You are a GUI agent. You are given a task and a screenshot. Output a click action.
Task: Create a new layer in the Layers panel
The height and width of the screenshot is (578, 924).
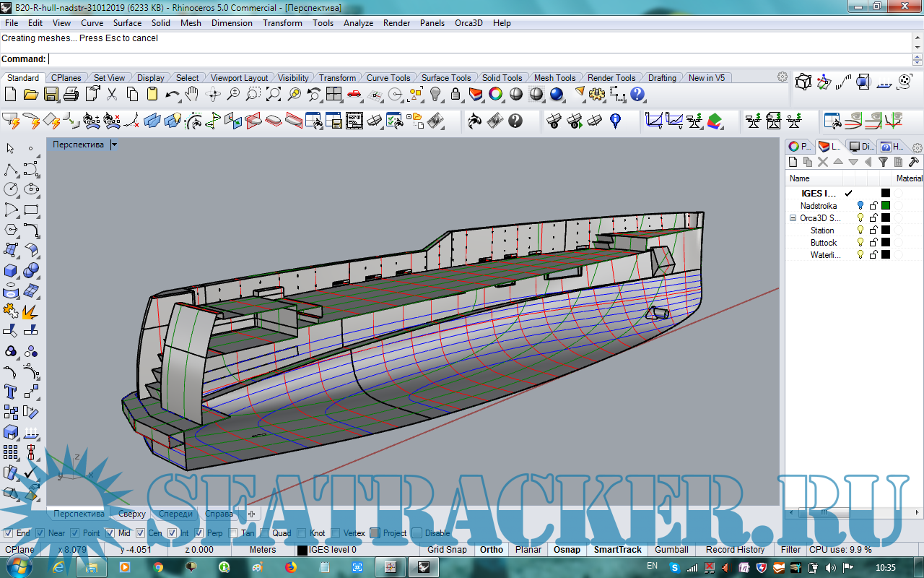[792, 162]
